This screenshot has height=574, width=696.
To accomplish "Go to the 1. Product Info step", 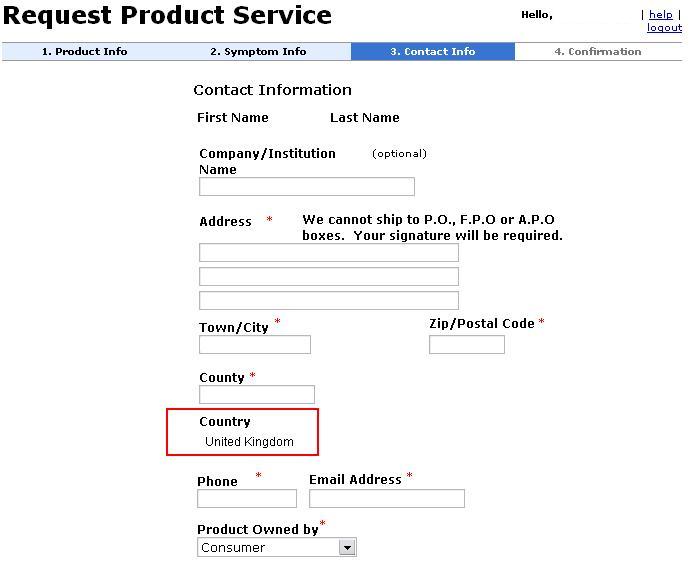I will (x=84, y=51).
